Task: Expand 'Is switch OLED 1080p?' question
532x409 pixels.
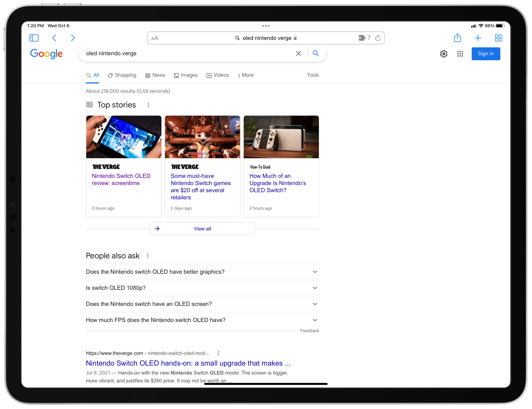Action: (202, 288)
